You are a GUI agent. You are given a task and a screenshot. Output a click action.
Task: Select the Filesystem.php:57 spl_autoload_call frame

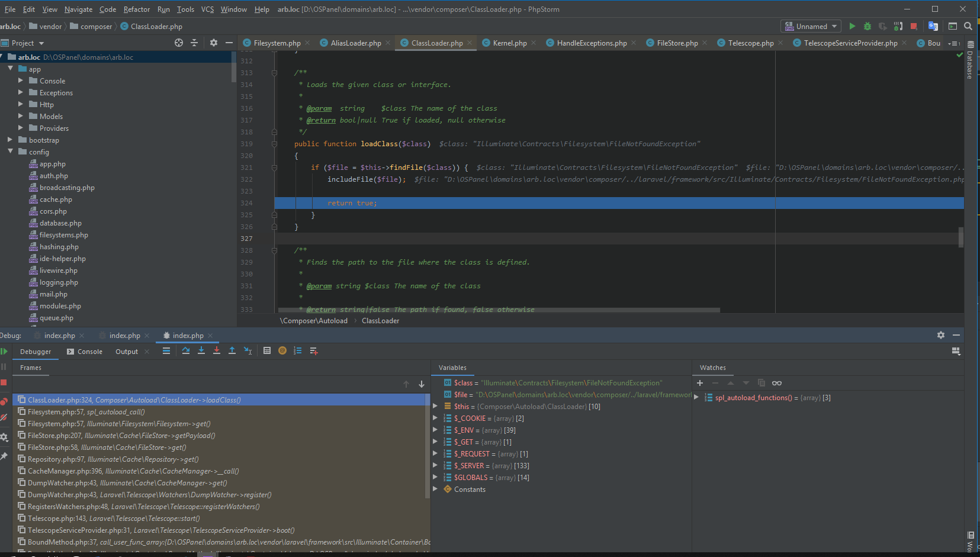pyautogui.click(x=86, y=412)
